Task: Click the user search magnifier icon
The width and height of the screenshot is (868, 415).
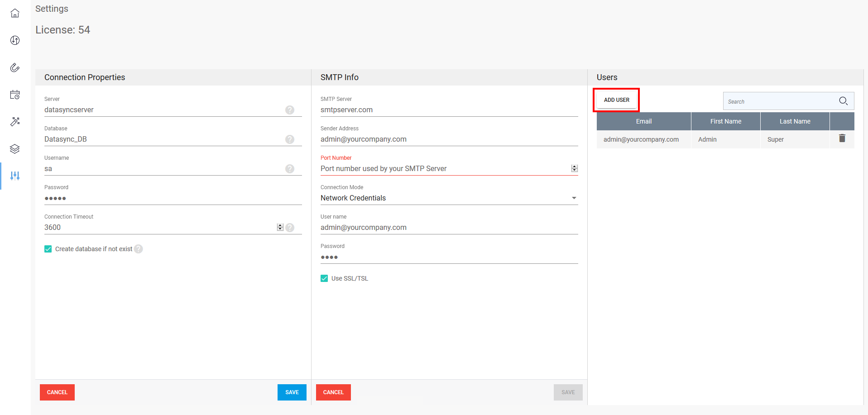Action: coord(843,101)
